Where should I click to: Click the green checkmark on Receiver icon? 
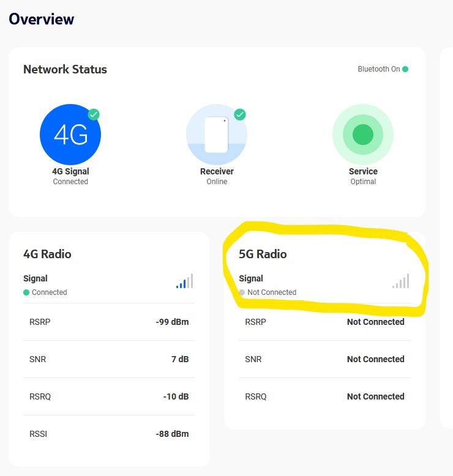[240, 114]
